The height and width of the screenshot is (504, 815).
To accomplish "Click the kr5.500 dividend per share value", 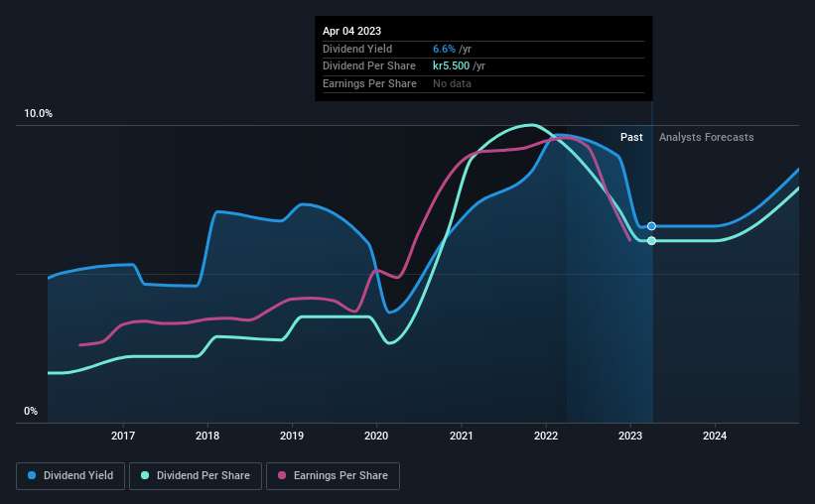I will [x=451, y=66].
